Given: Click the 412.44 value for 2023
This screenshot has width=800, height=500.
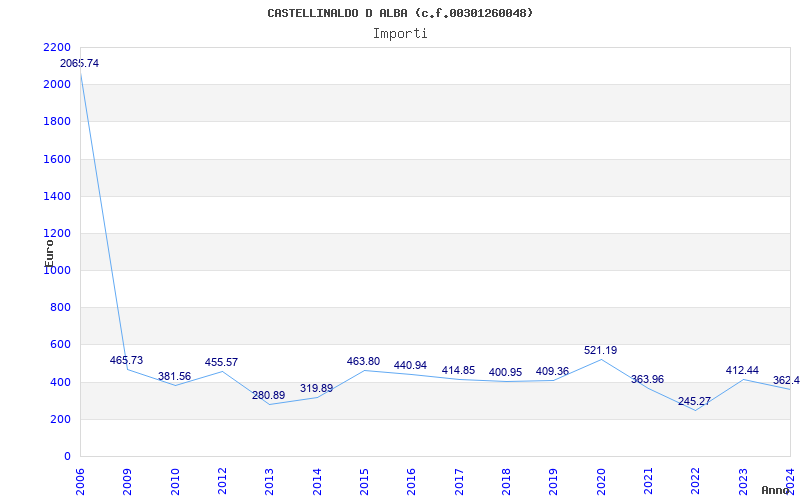Looking at the screenshot, I should point(742,371).
